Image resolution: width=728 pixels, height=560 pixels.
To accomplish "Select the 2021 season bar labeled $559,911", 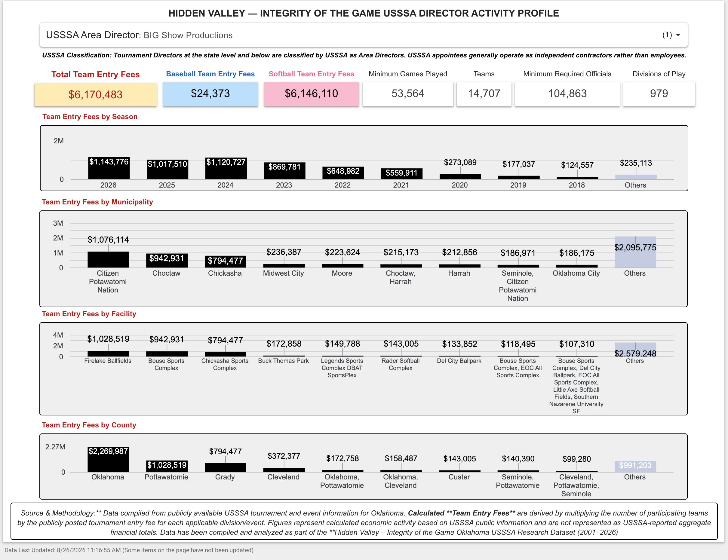I will pyautogui.click(x=402, y=174).
